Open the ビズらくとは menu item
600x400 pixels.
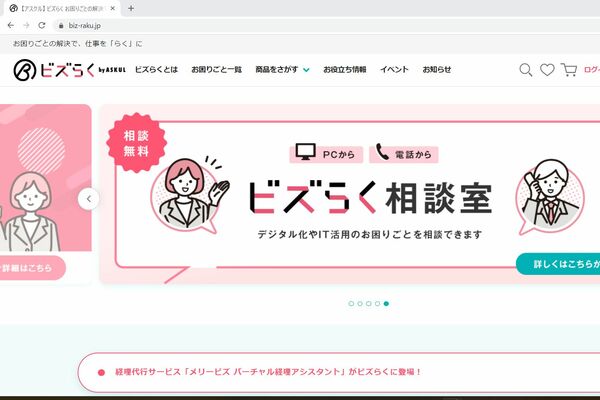point(156,69)
